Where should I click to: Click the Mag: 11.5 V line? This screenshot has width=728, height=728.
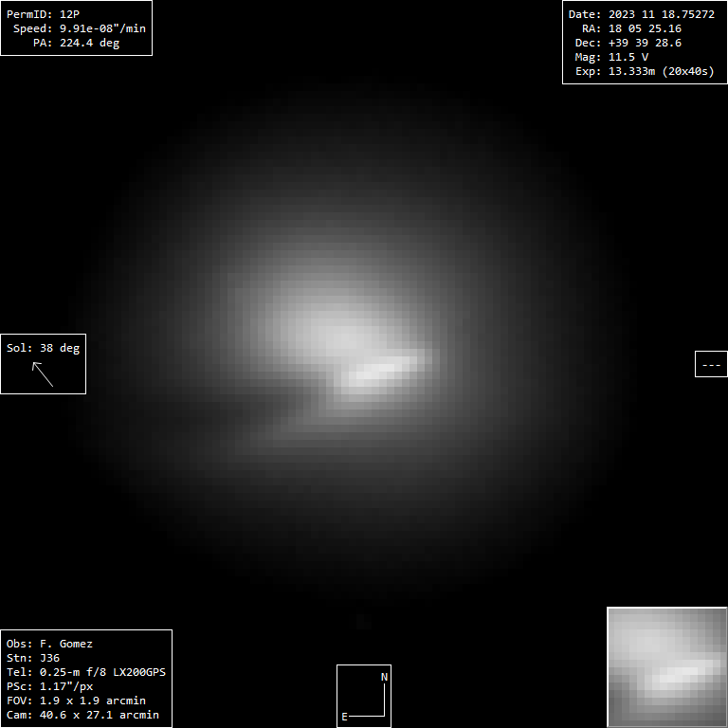(611, 57)
